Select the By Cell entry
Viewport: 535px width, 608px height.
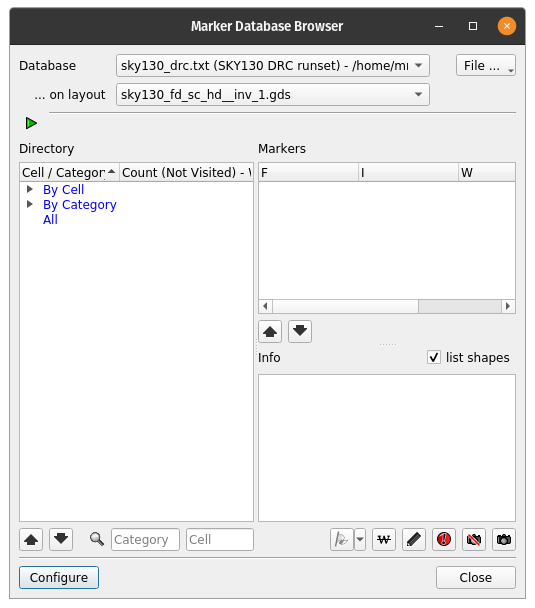point(63,190)
